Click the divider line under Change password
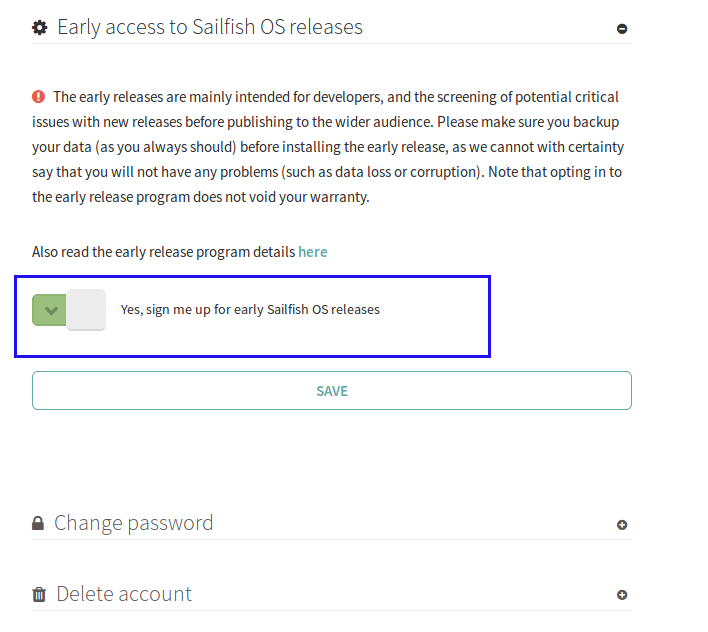Image resolution: width=708 pixels, height=632 pixels. [x=332, y=539]
